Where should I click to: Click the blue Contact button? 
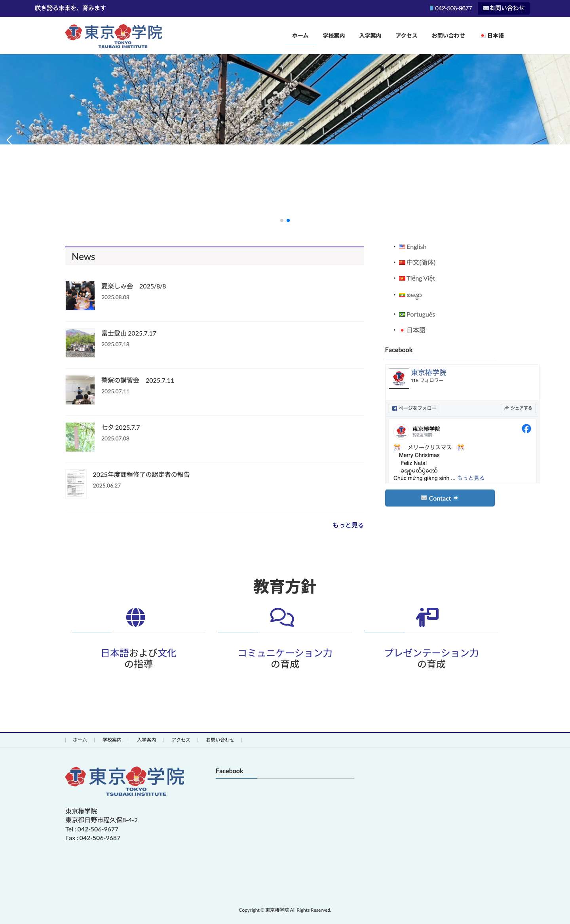pos(440,498)
